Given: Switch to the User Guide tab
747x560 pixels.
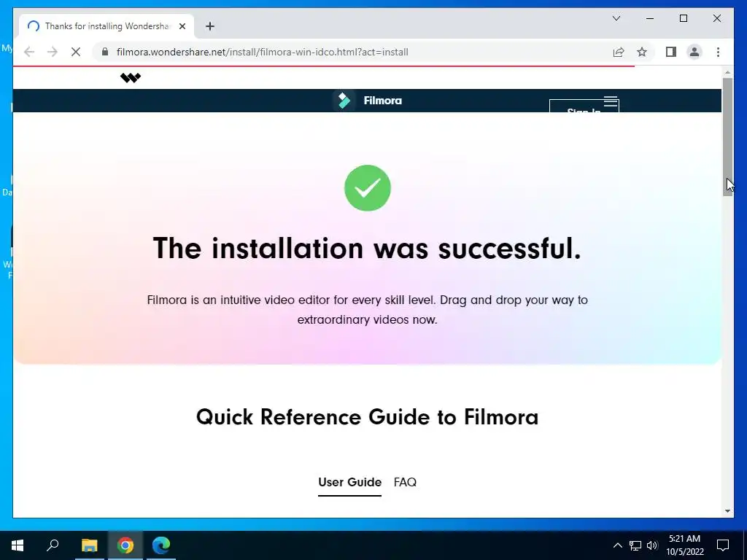Looking at the screenshot, I should pyautogui.click(x=349, y=483).
